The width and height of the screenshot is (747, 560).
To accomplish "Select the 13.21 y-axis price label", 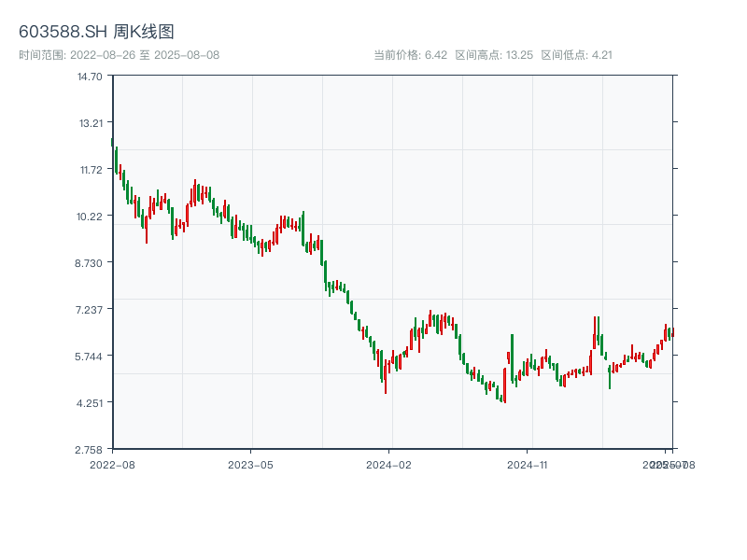I will 90,123.
